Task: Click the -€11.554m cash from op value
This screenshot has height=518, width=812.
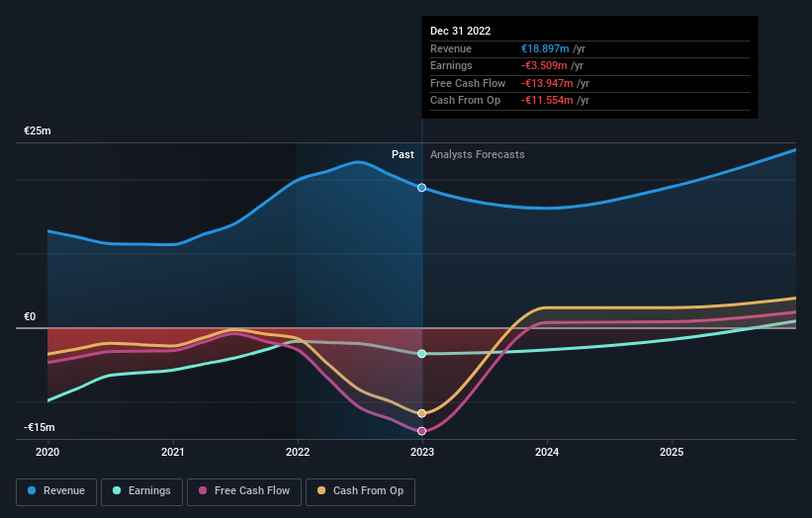Action: pyautogui.click(x=547, y=101)
